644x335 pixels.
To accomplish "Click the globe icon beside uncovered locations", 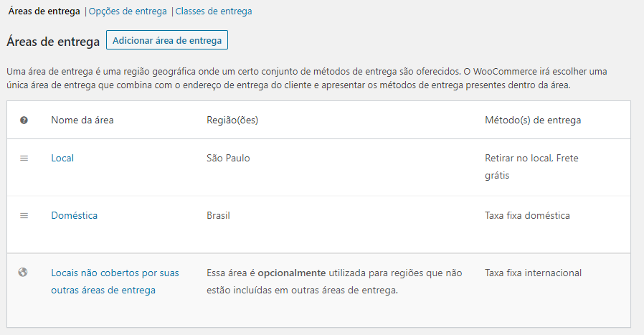I will [x=23, y=272].
